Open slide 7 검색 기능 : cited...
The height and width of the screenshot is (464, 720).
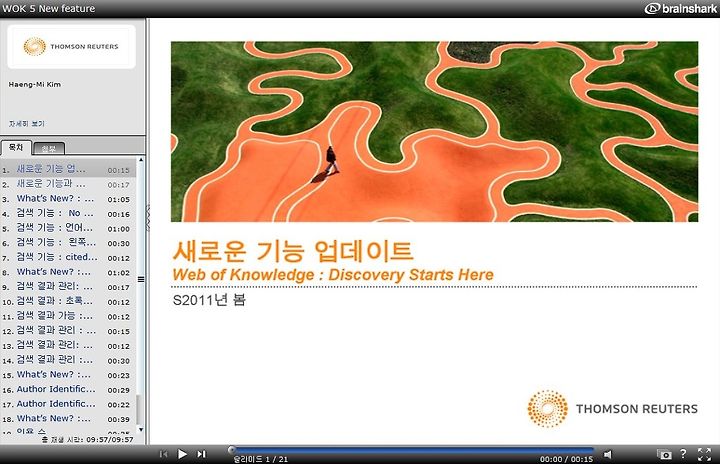tap(68, 258)
